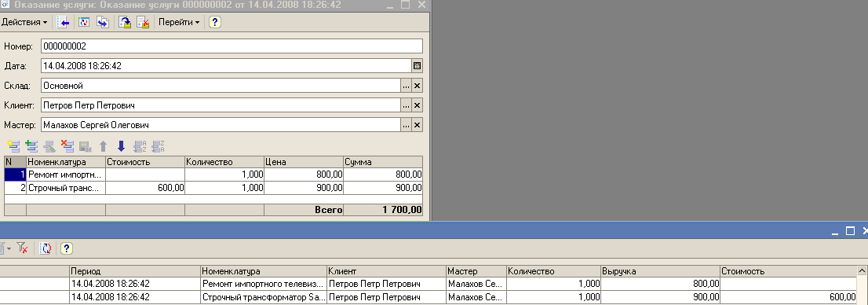868x305 pixels.
Task: Click the total 1 700,00 footer cell
Action: point(382,210)
